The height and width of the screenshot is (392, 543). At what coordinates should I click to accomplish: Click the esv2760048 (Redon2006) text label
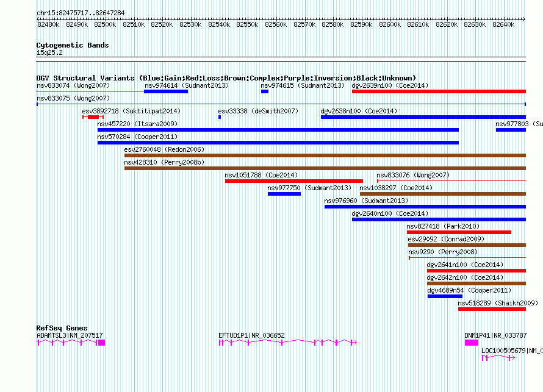pyautogui.click(x=164, y=149)
